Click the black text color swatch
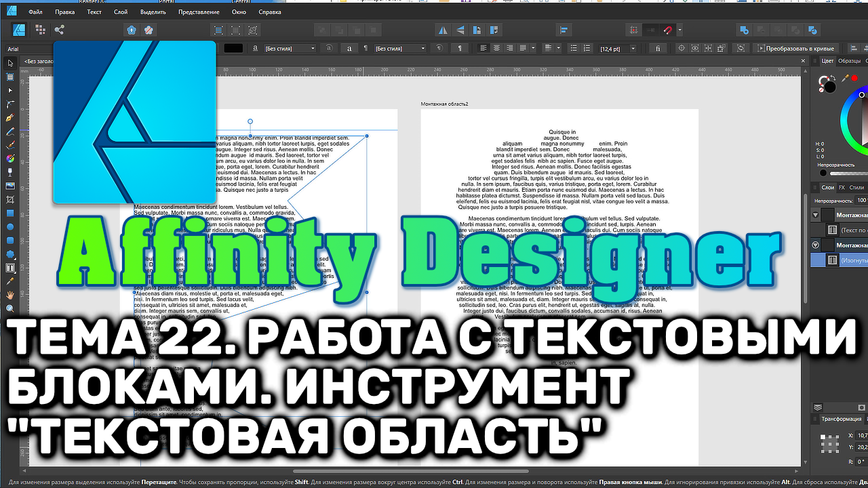Image resolution: width=868 pixels, height=488 pixels. tap(233, 48)
